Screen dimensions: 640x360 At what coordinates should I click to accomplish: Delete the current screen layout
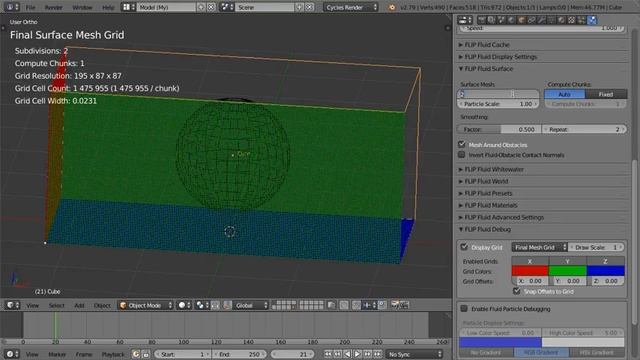click(211, 7)
